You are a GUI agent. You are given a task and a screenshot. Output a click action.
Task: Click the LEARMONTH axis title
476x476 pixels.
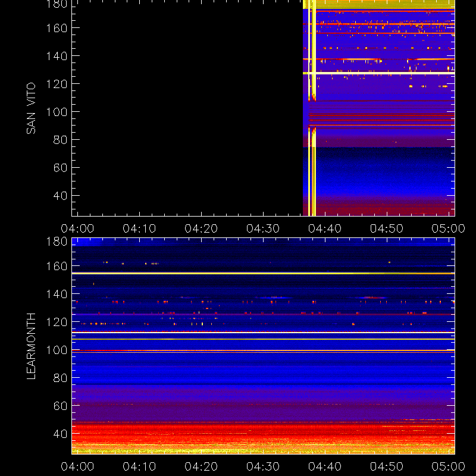click(x=31, y=346)
